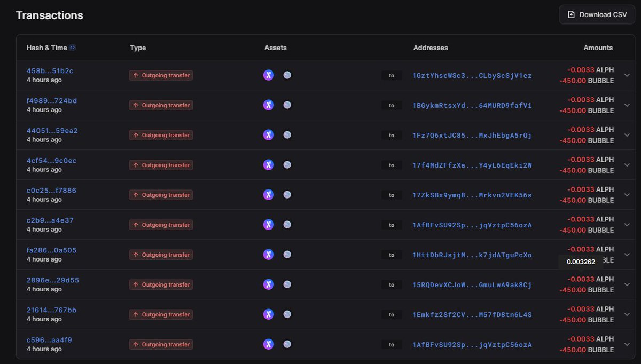Screen dimensions: 641x364
Task: Open transaction hash 458b...51b2c
Action: point(50,71)
